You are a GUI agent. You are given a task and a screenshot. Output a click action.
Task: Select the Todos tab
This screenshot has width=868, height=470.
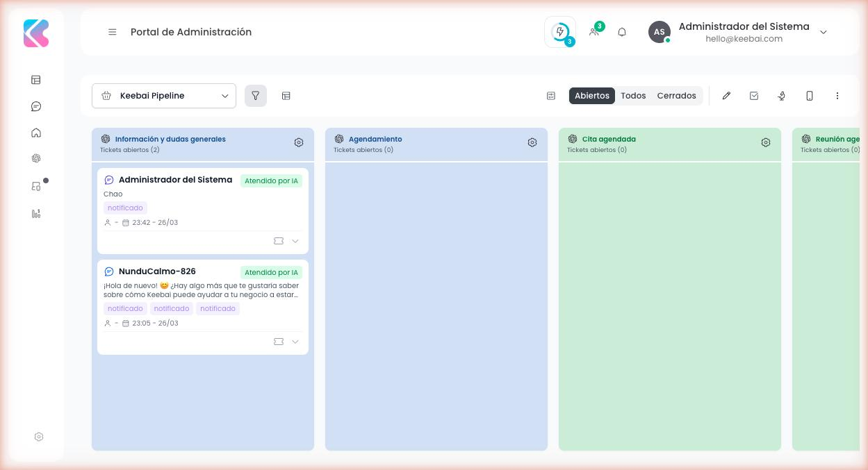(633, 96)
